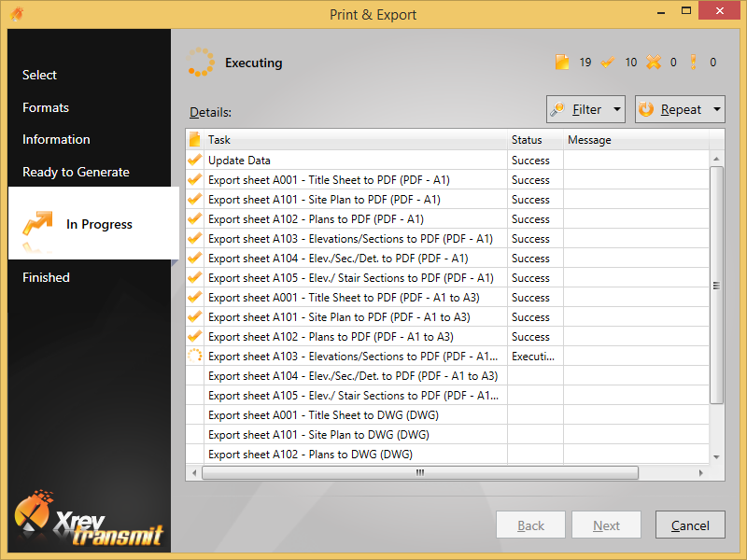
Task: Select row 'Export sheet A104 - Elev./Sec./Det. to PDF (PDF - A1 to A3)'
Action: 447,376
